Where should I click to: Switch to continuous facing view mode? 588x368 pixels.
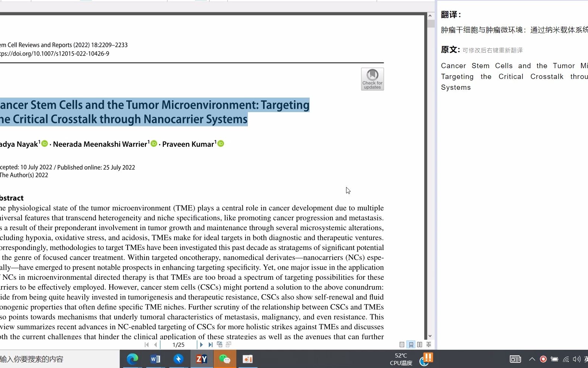pyautogui.click(x=429, y=345)
